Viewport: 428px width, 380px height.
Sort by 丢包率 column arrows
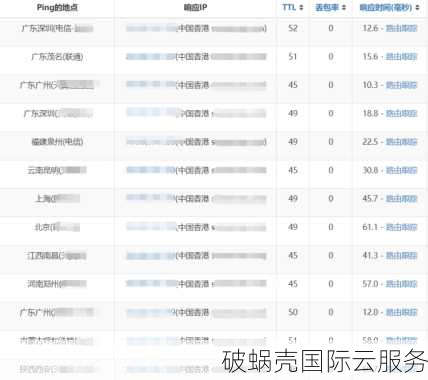tap(344, 7)
